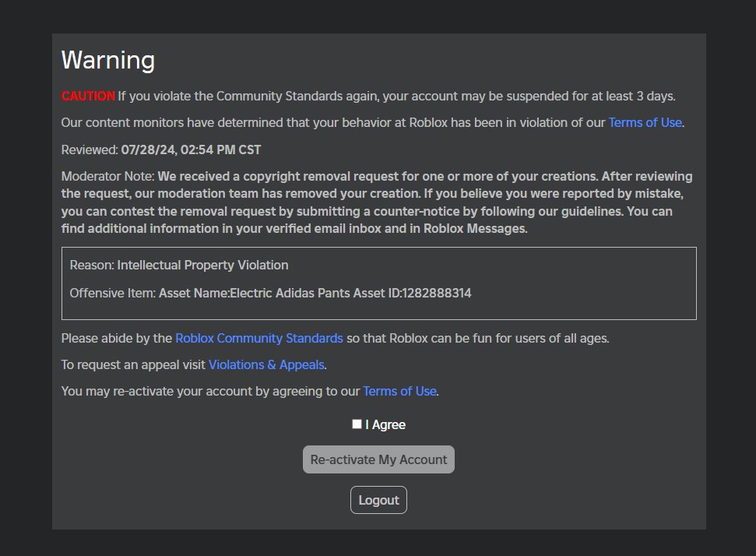
Task: Open Terms of Use link in violation sentence
Action: point(645,122)
